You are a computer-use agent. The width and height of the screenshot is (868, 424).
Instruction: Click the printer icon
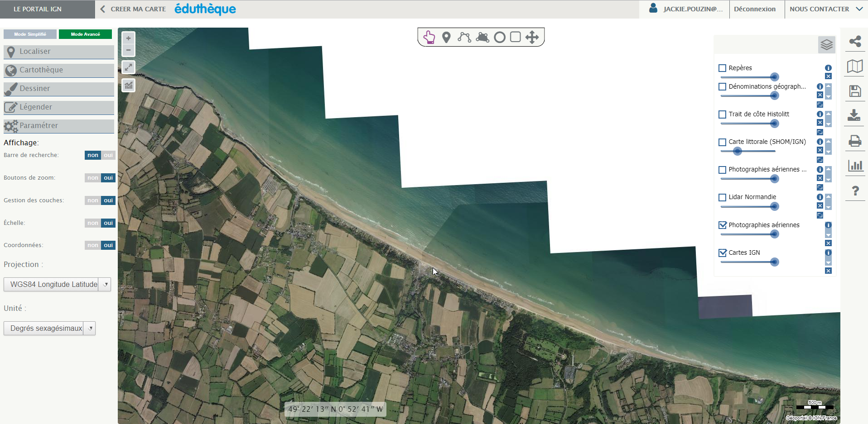[855, 141]
